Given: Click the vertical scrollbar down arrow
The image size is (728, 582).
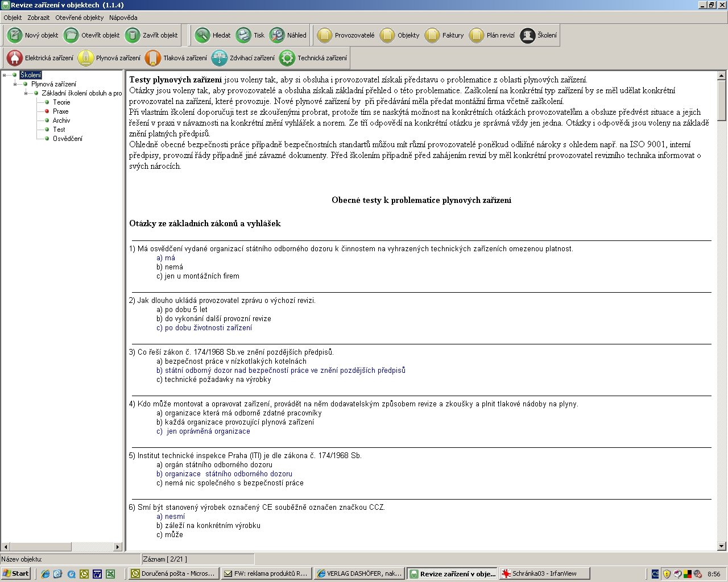Looking at the screenshot, I should 722,546.
